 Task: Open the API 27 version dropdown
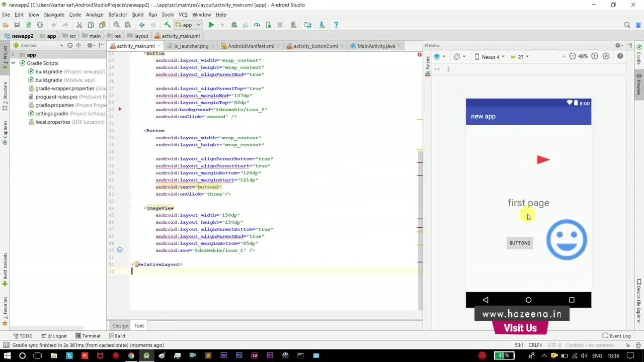tap(520, 57)
